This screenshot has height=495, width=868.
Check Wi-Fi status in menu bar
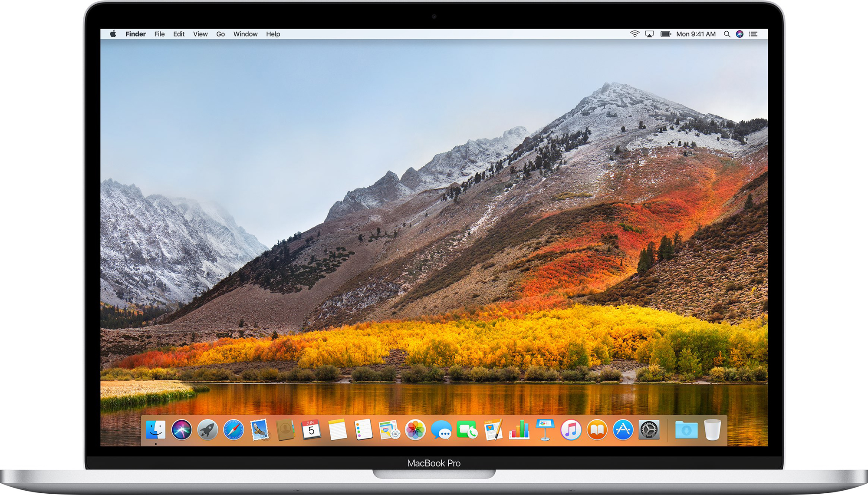point(635,33)
